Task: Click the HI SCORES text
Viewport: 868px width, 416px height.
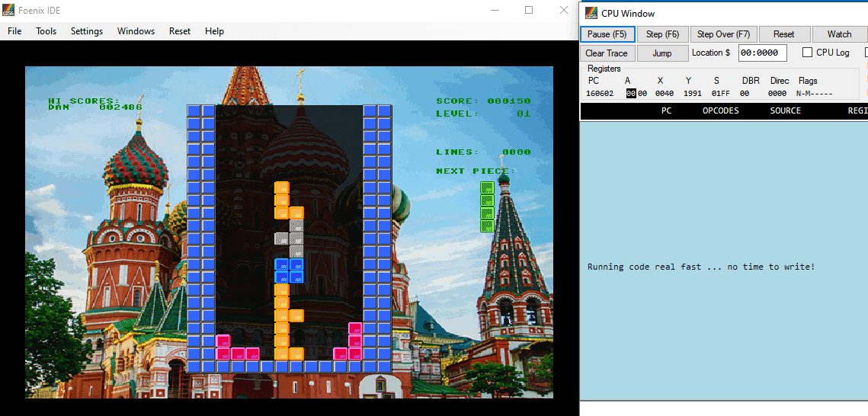Action: tap(84, 101)
